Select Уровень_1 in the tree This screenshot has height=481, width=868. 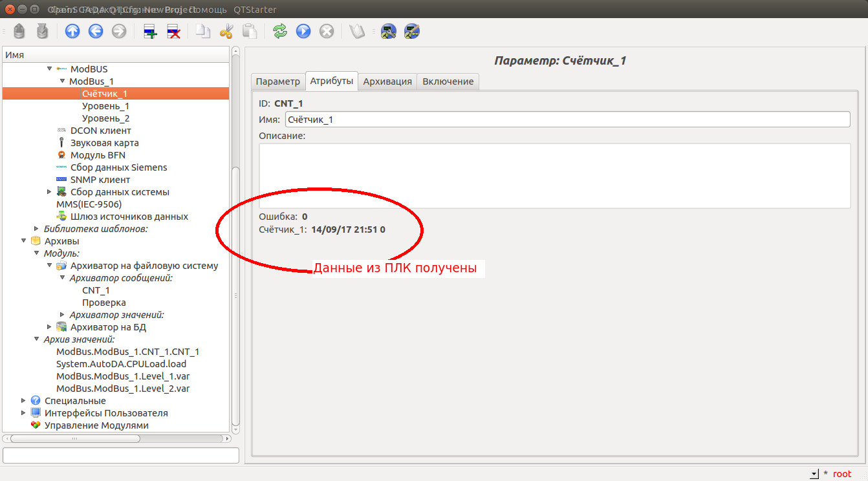(x=105, y=106)
